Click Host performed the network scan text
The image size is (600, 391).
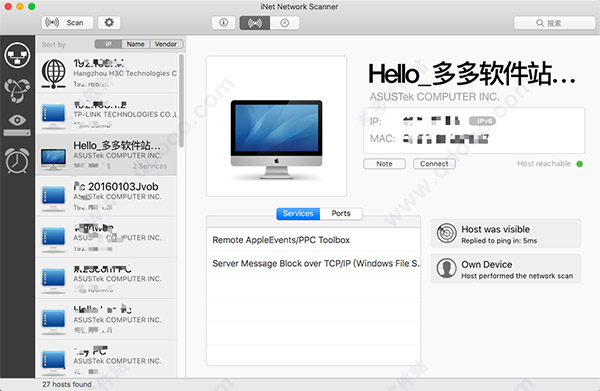pyautogui.click(x=517, y=276)
